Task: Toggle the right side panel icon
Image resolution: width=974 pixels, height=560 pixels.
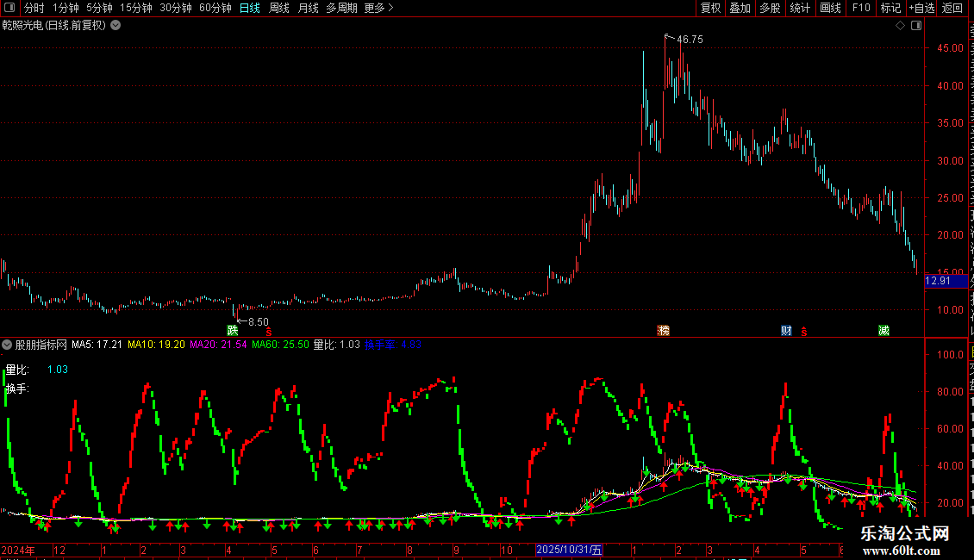Action: tap(916, 26)
